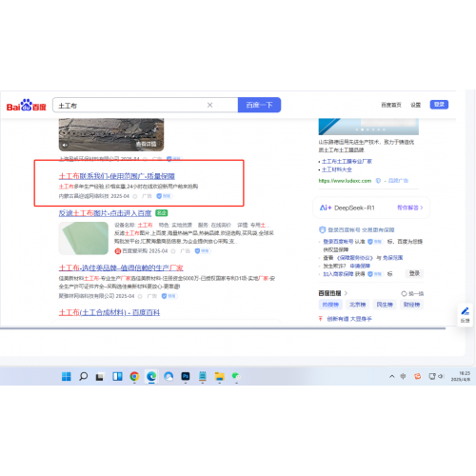Click red 百度爱采购 source icon
This screenshot has height=476, width=476.
118,251
